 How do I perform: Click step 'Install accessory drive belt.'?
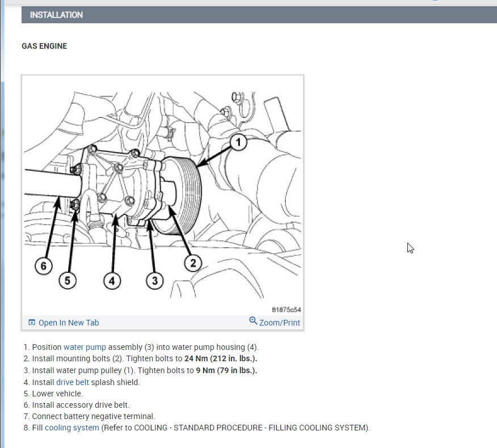click(x=81, y=405)
